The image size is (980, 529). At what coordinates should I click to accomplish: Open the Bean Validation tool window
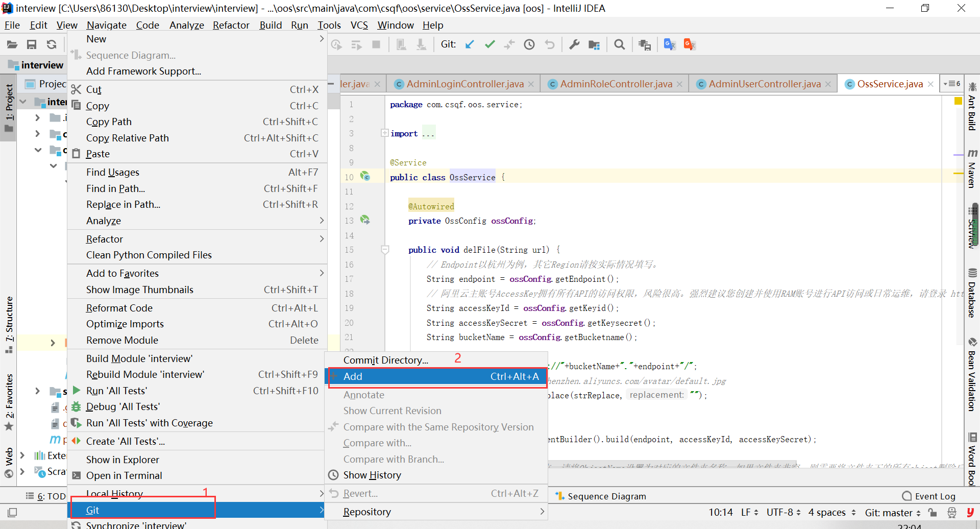coord(972,374)
